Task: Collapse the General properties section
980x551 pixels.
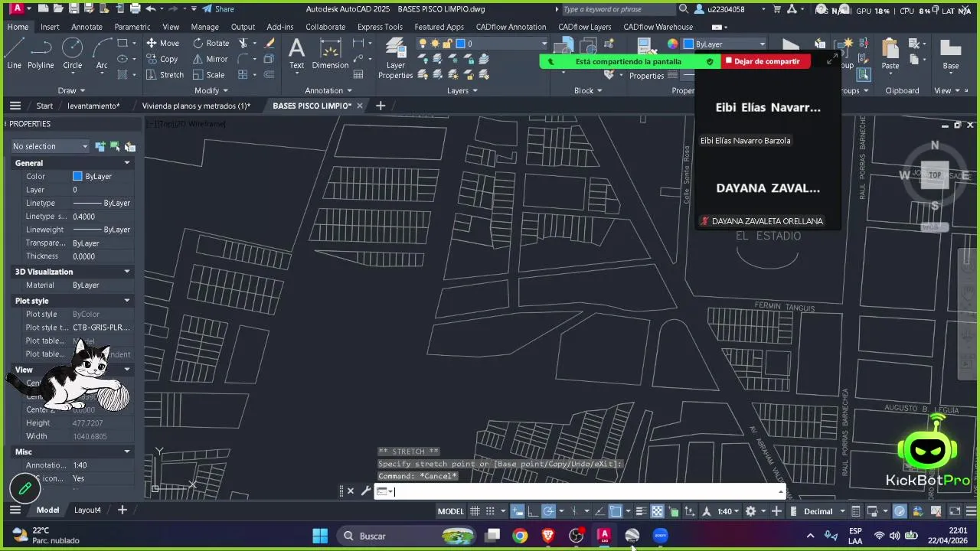Action: 127,163
